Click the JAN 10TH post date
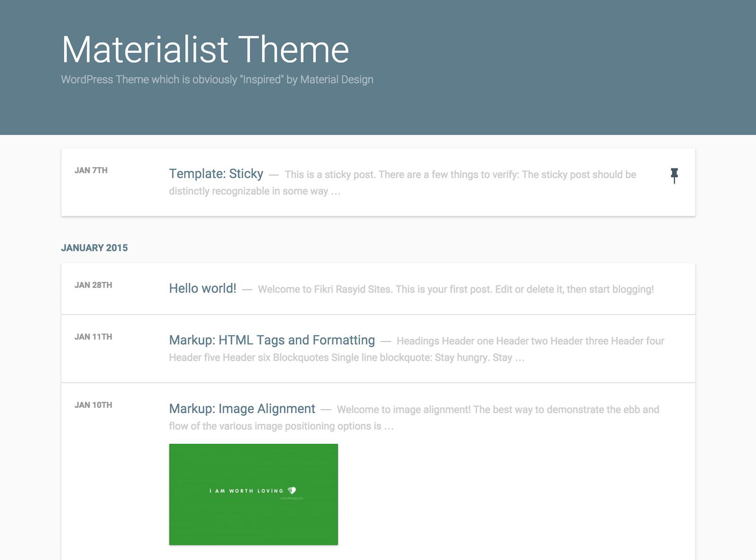 (93, 405)
